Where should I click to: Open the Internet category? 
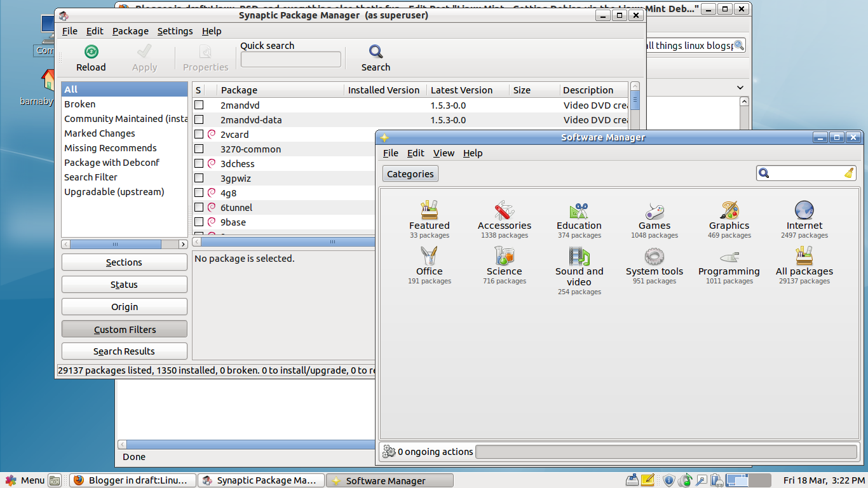(804, 219)
